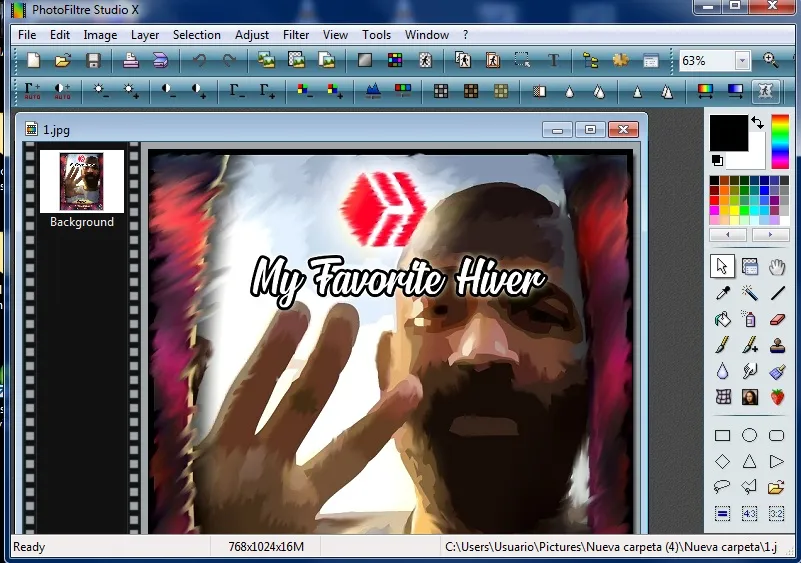This screenshot has width=801, height=563.
Task: Select the Clone stamp tool
Action: (x=777, y=346)
